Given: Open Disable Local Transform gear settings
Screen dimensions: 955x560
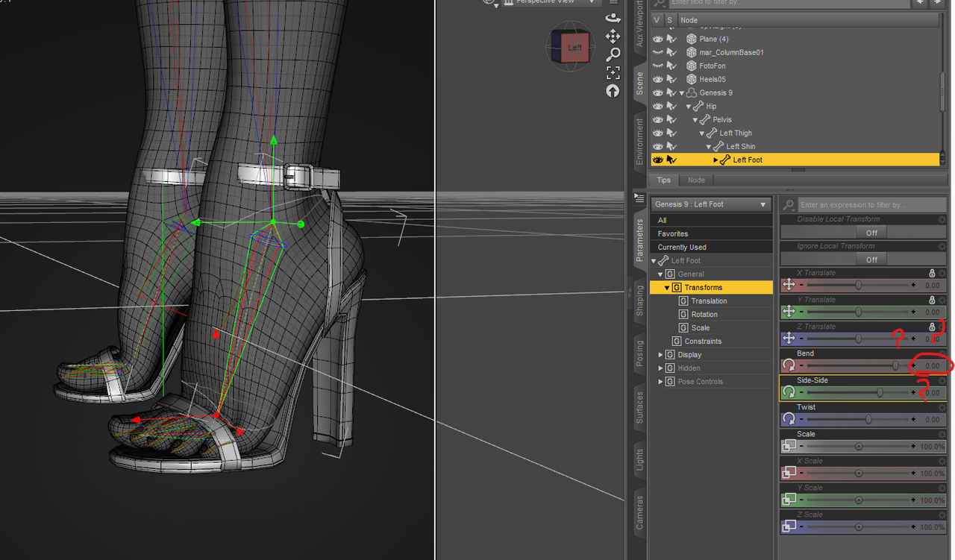Looking at the screenshot, I should 942,219.
